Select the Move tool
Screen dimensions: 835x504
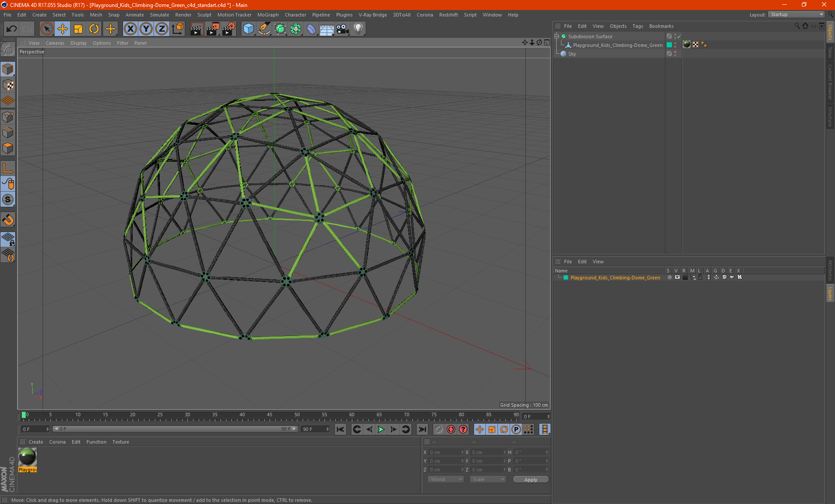[x=63, y=29]
